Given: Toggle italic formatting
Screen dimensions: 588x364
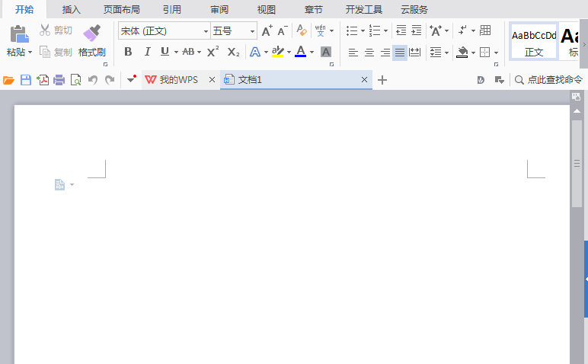Looking at the screenshot, I should click(x=146, y=52).
